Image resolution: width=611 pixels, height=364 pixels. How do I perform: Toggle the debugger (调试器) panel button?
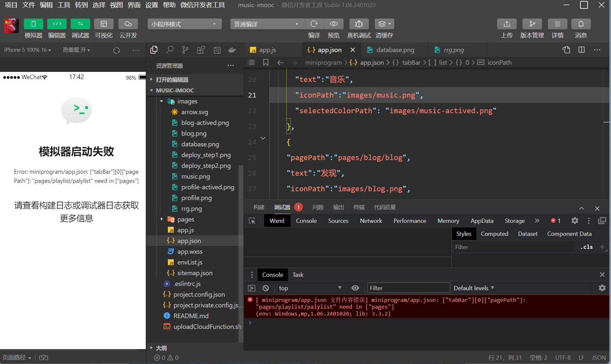click(x=80, y=24)
